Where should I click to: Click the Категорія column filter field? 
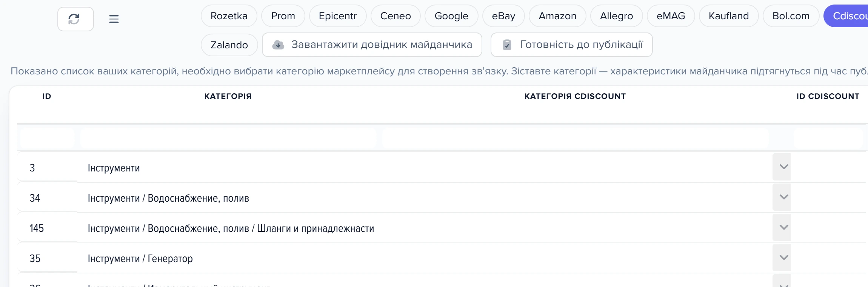pyautogui.click(x=228, y=138)
